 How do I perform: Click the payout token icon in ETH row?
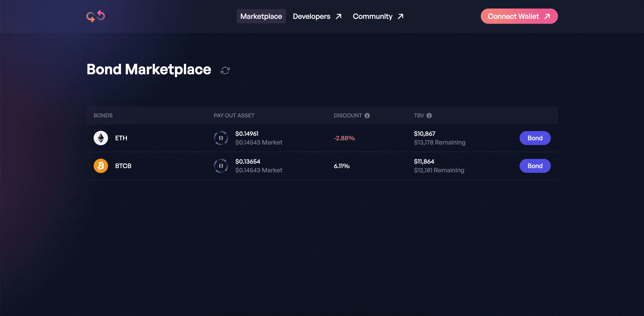pos(221,138)
